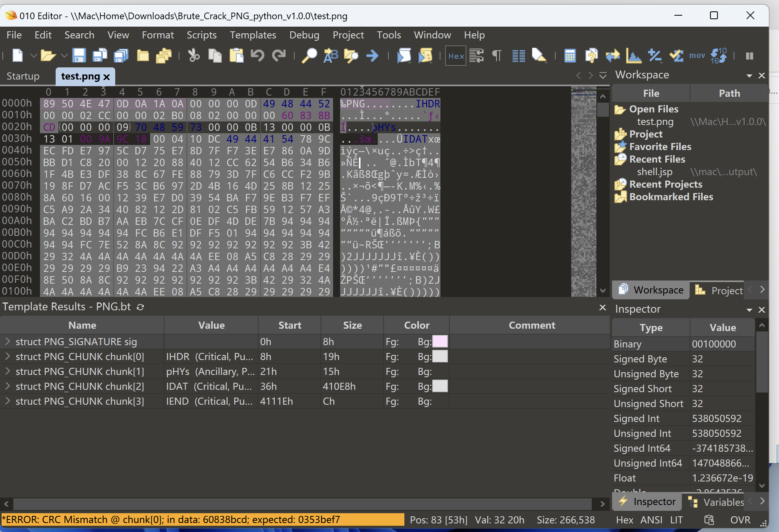Toggle OVR overwrite mode in status bar
779x532 pixels.
pos(740,520)
